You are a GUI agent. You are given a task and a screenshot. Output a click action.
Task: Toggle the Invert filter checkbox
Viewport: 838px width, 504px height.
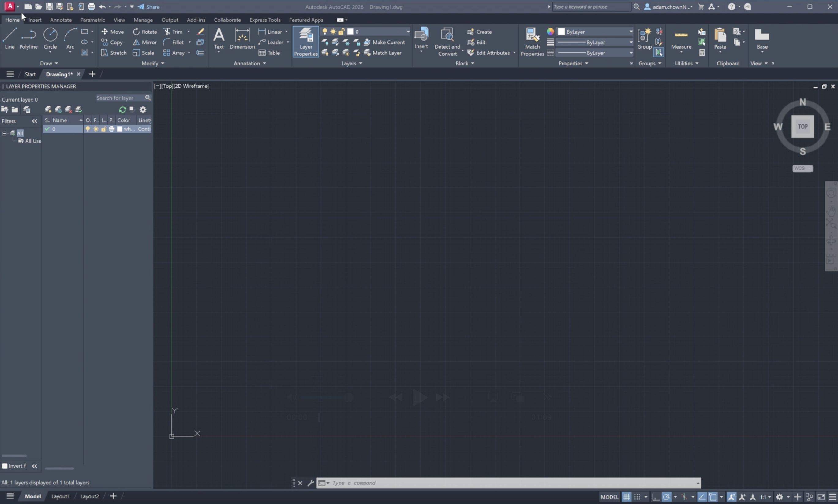pos(5,466)
